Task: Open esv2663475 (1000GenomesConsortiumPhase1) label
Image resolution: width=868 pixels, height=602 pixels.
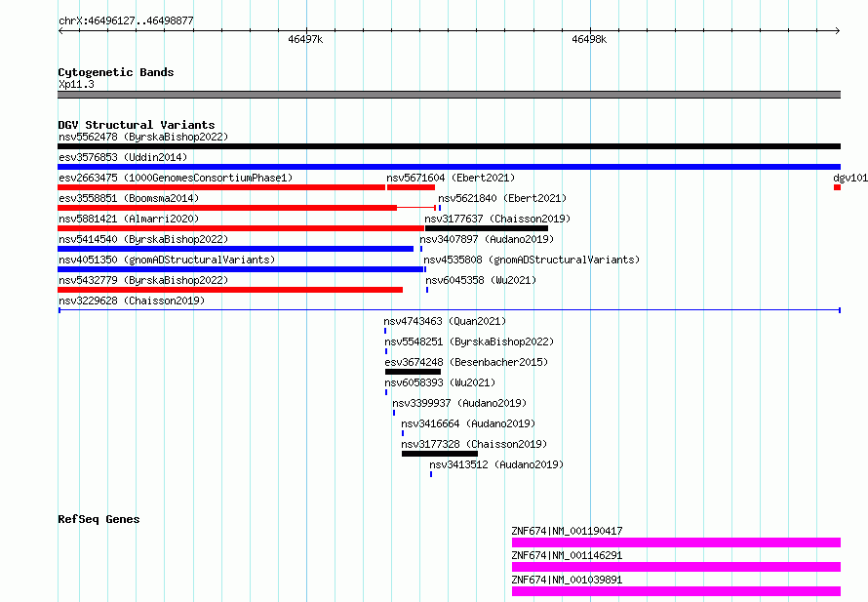Action: point(176,178)
